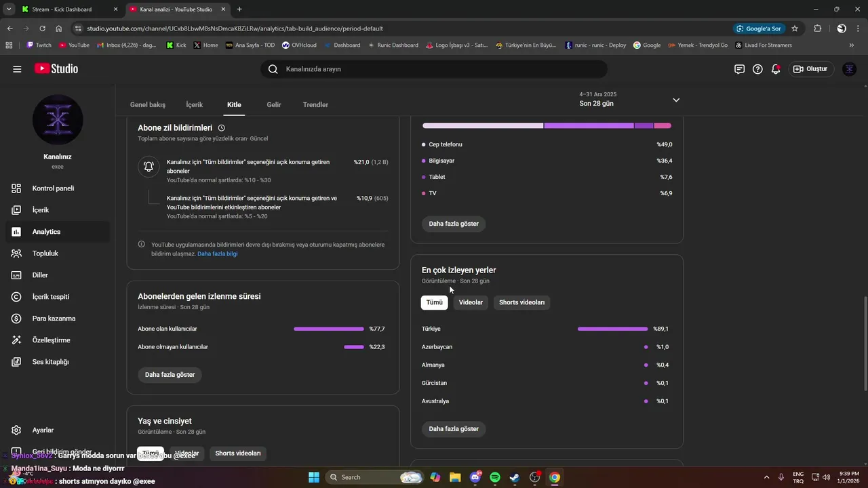Open Diller in the sidebar

(58, 275)
